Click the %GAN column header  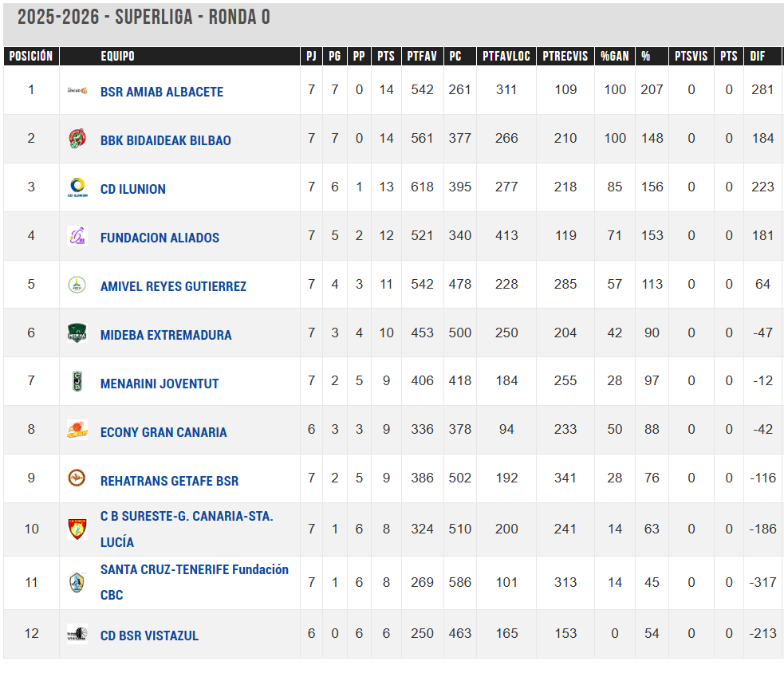614,57
